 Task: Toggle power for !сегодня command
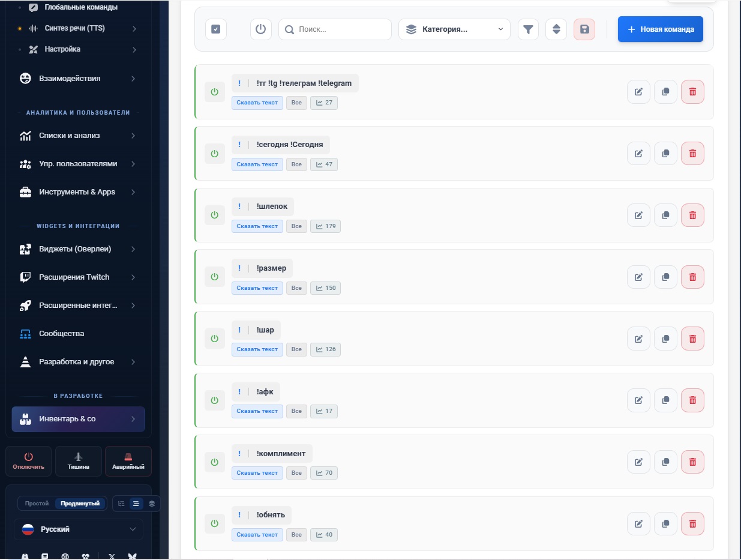[x=215, y=154]
